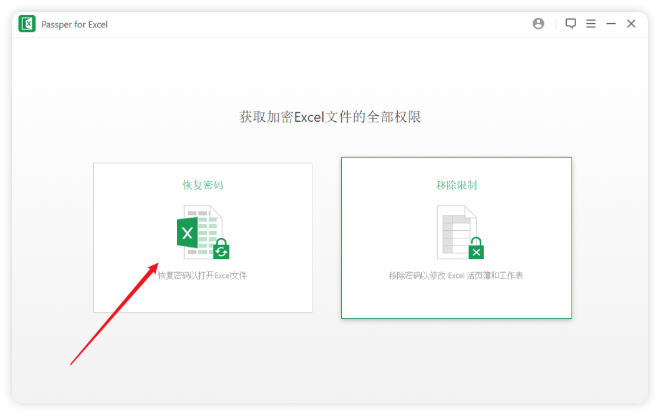
Task: Click the green X lock badge on sheet icon
Action: pyautogui.click(x=477, y=249)
